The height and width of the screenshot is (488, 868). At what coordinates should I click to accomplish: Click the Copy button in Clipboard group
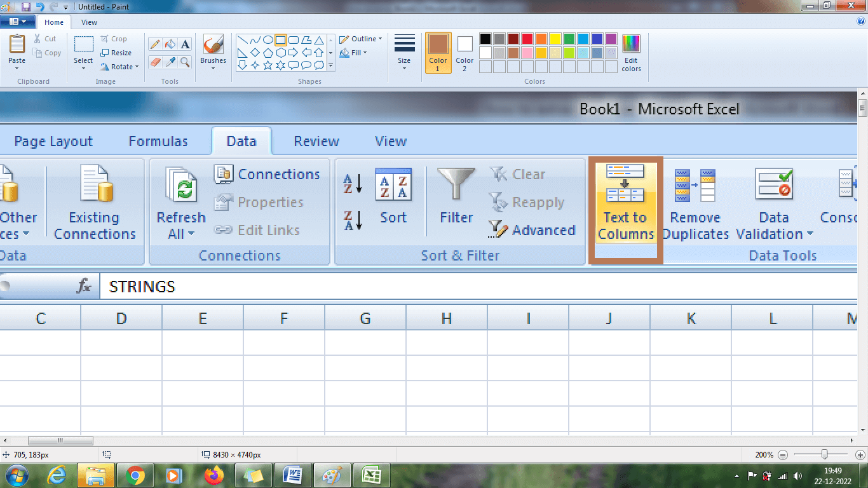[48, 53]
